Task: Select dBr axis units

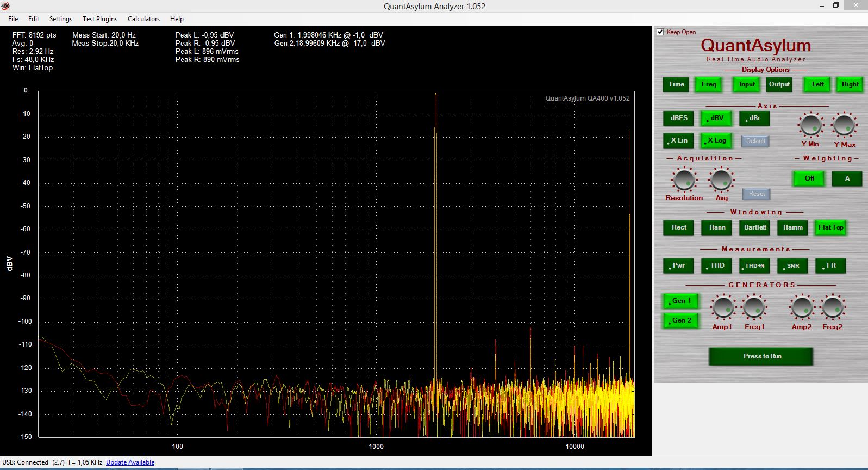Action: (x=754, y=118)
